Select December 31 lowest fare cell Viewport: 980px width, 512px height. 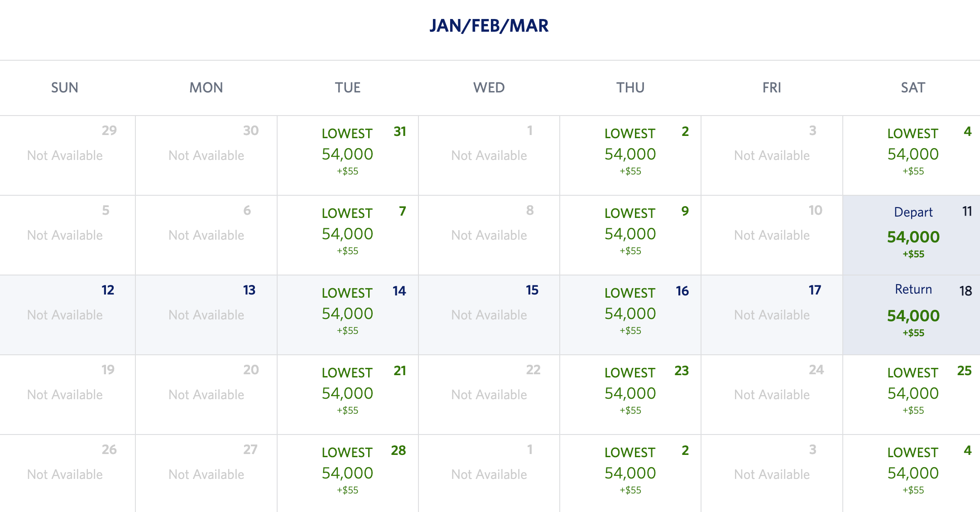tap(347, 154)
